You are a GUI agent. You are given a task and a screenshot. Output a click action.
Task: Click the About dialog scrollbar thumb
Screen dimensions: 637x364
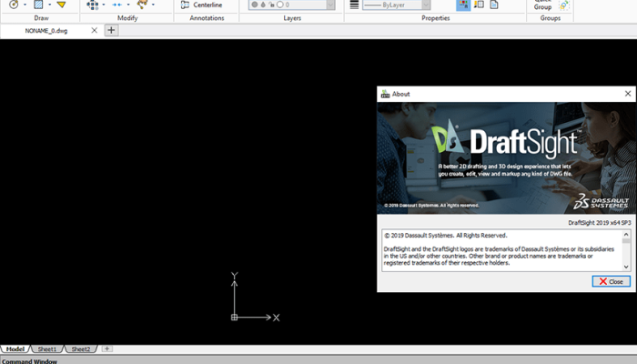[626, 241]
